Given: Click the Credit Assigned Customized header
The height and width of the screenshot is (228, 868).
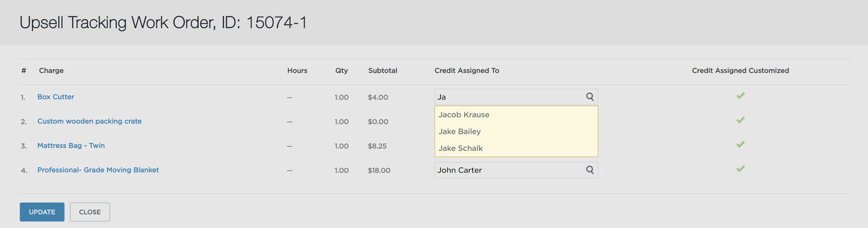Looking at the screenshot, I should coord(740,71).
